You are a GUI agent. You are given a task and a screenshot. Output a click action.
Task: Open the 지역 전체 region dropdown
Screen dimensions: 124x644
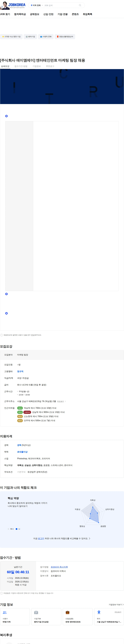pos(37,5)
